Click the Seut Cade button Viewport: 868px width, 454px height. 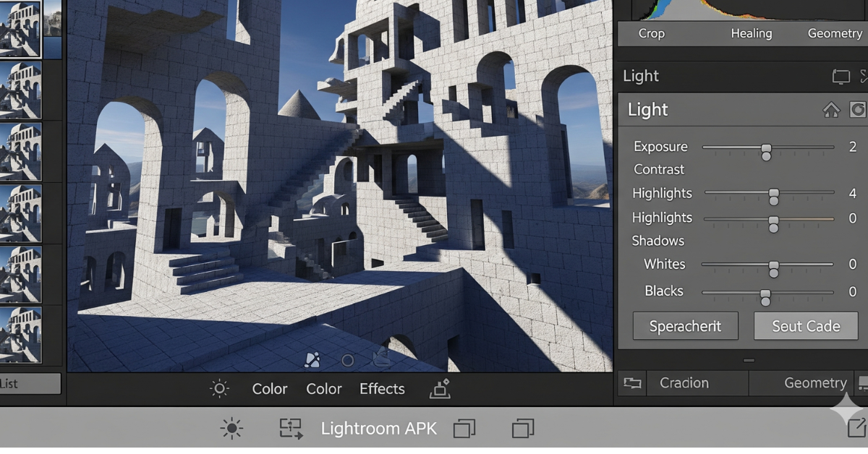tap(805, 326)
